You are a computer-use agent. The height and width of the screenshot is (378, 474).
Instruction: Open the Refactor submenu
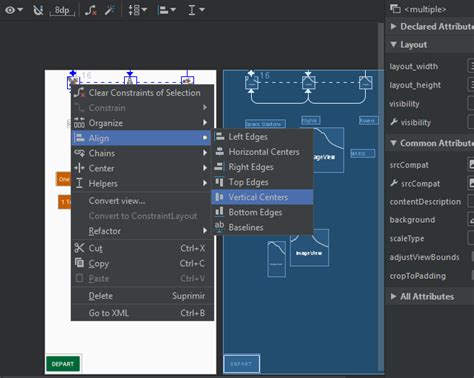click(142, 231)
